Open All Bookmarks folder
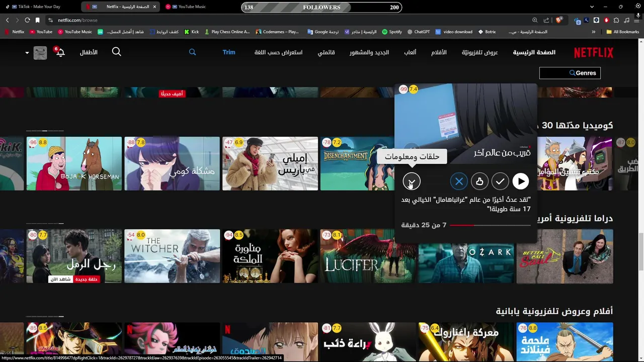 point(623,32)
